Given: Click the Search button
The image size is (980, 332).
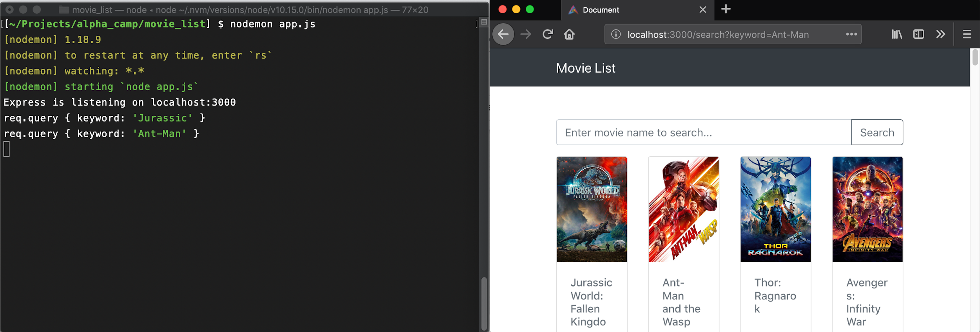Looking at the screenshot, I should 877,133.
